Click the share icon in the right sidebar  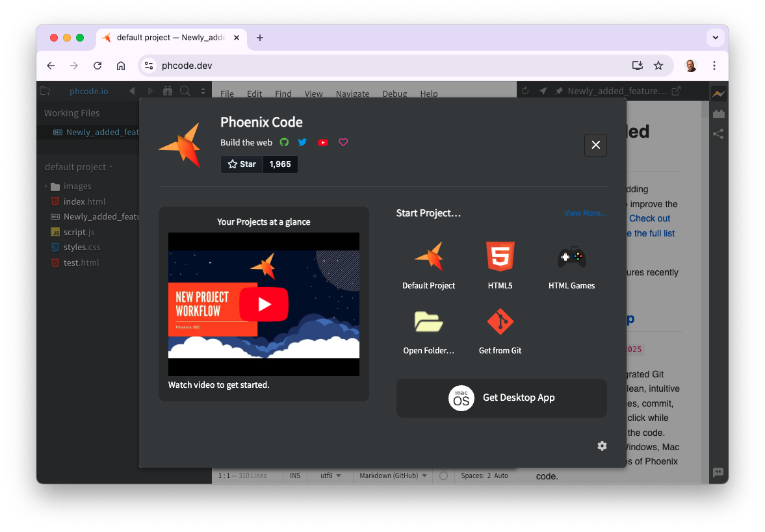(719, 134)
